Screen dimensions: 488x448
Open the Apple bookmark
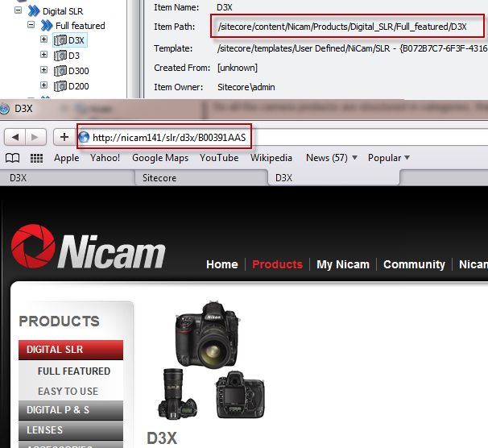[66, 158]
